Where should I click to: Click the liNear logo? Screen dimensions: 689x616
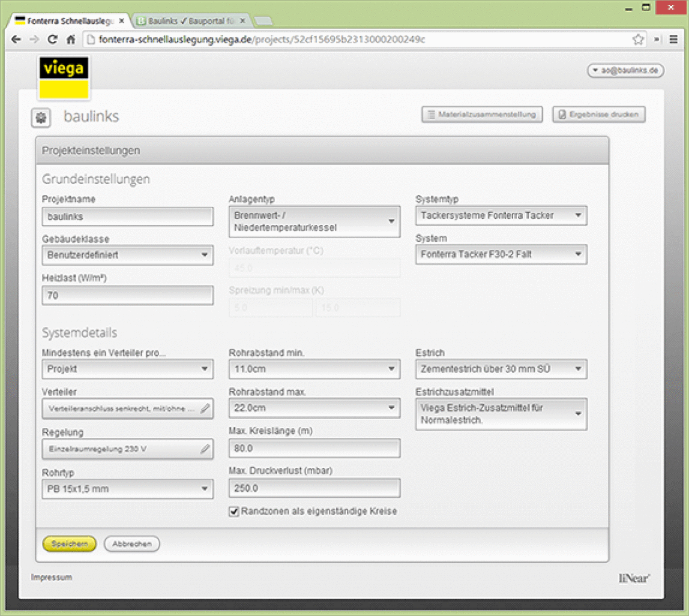(x=634, y=578)
